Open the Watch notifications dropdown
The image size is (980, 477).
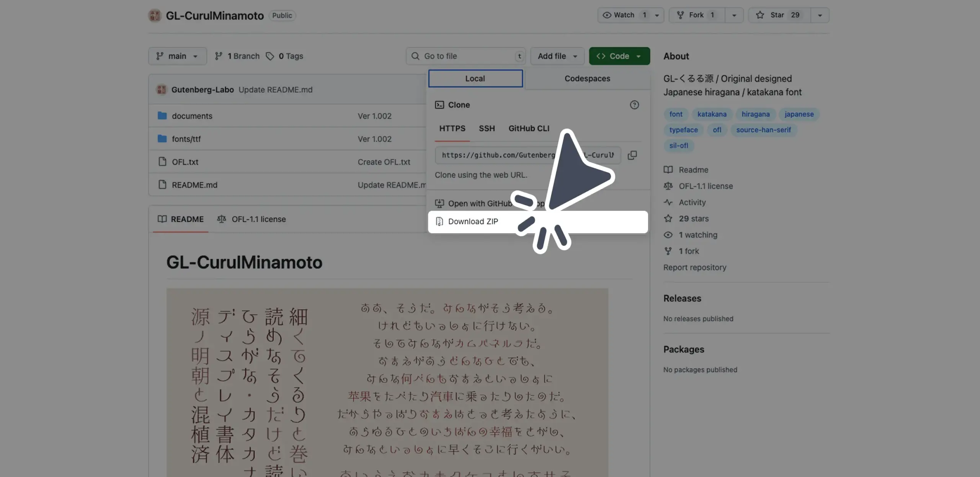click(x=630, y=15)
